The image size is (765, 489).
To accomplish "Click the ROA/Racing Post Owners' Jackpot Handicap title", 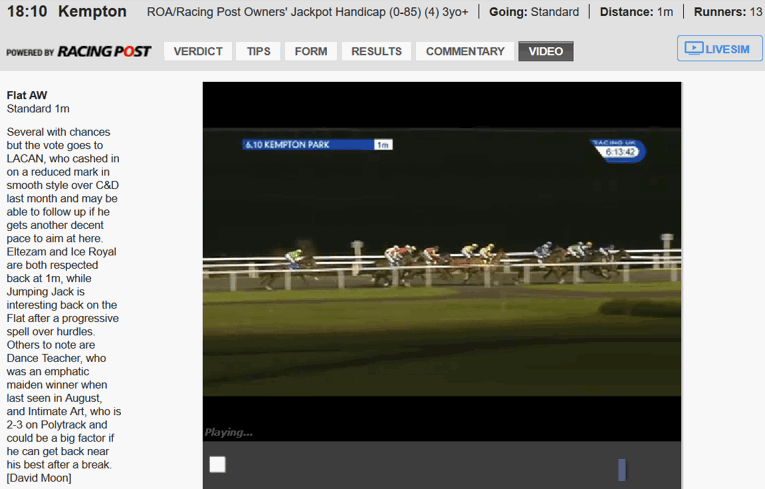I will pos(307,12).
